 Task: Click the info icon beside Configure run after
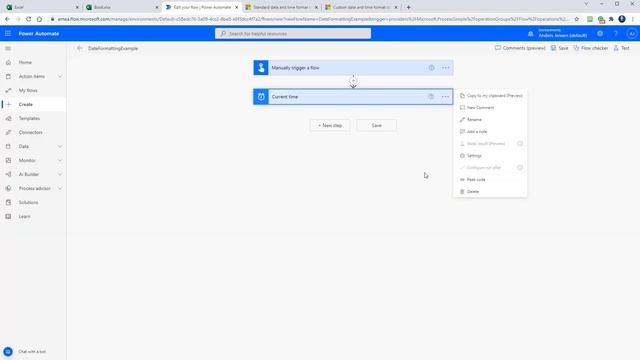point(520,167)
